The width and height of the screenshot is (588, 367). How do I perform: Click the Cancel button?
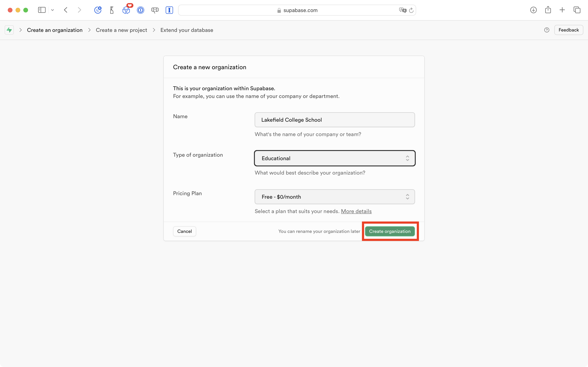click(184, 231)
